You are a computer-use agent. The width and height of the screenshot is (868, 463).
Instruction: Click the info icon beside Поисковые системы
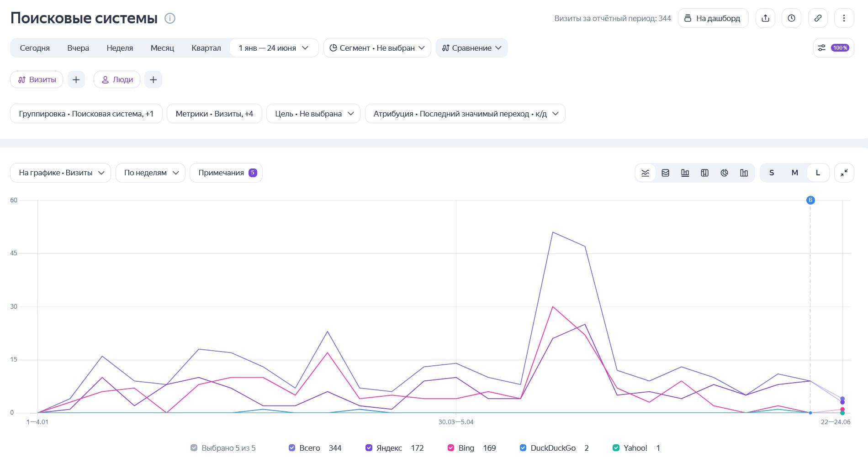[170, 18]
